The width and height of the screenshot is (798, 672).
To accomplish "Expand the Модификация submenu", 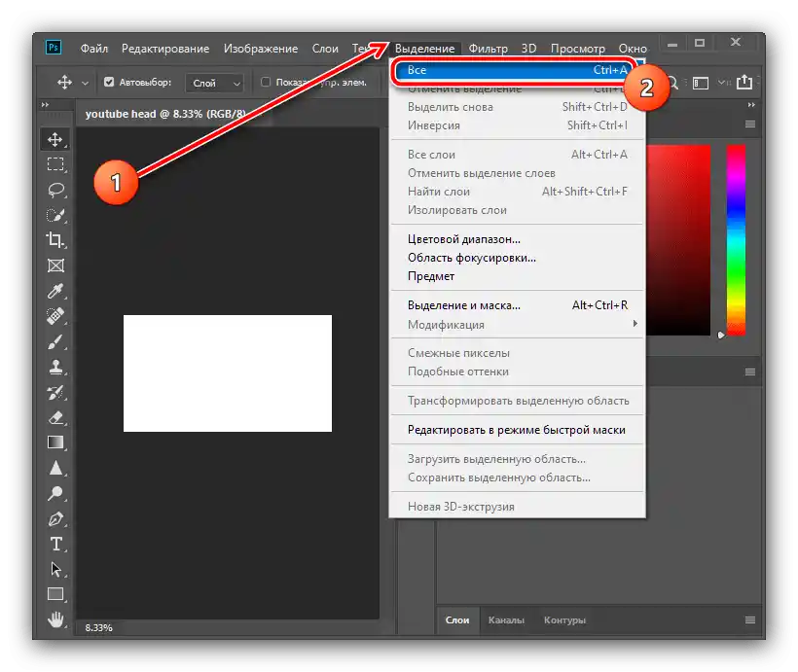I will click(x=517, y=325).
